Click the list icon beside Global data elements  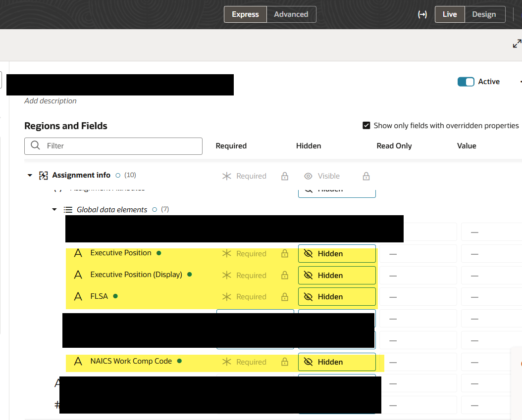(68, 209)
